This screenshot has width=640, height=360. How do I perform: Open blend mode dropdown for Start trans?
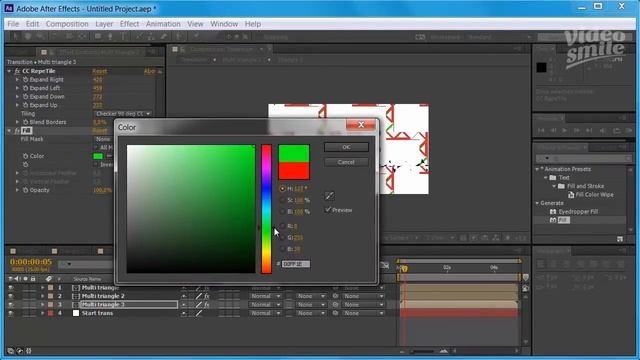265,313
